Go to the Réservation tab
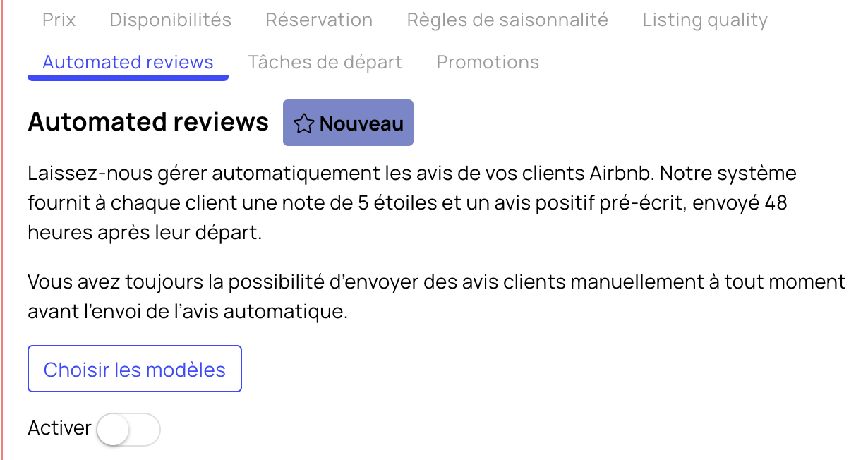Screen dimensions: 868x460 tap(319, 20)
